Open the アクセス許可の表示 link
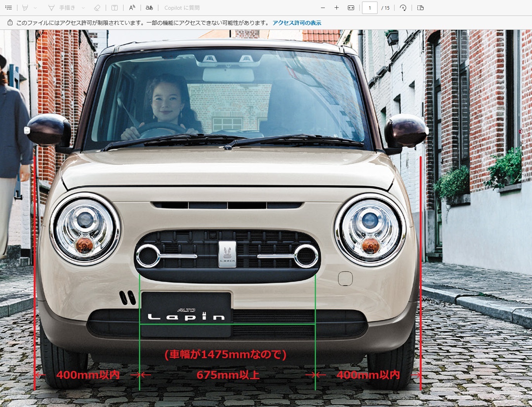The height and width of the screenshot is (407, 532). click(297, 23)
